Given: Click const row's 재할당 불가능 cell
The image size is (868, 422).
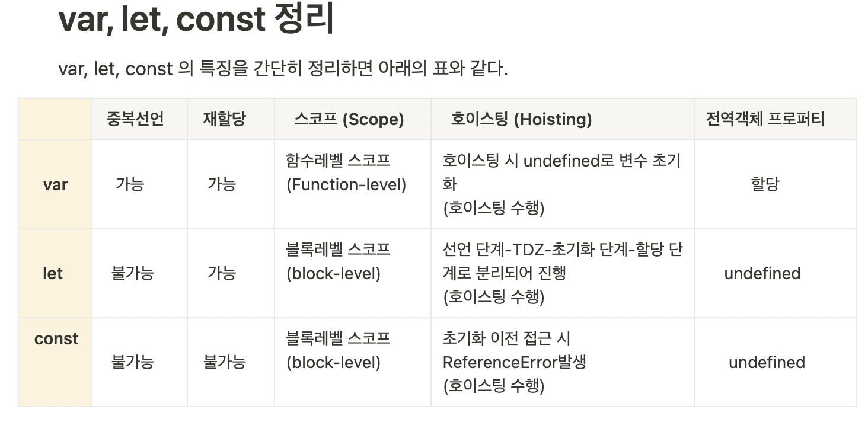Looking at the screenshot, I should pos(231,362).
